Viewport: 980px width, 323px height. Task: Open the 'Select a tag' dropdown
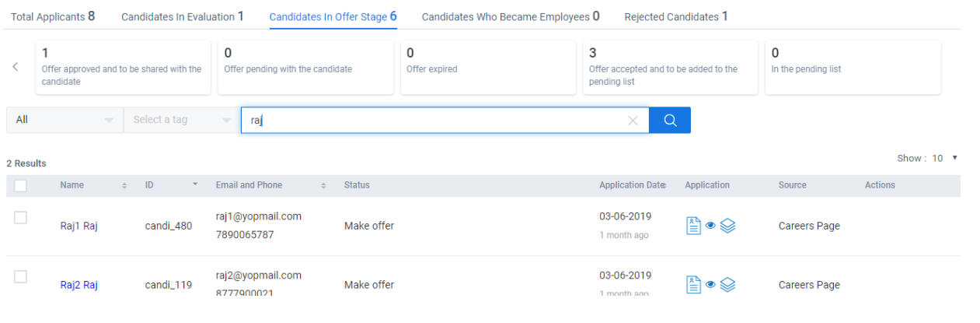pos(182,120)
